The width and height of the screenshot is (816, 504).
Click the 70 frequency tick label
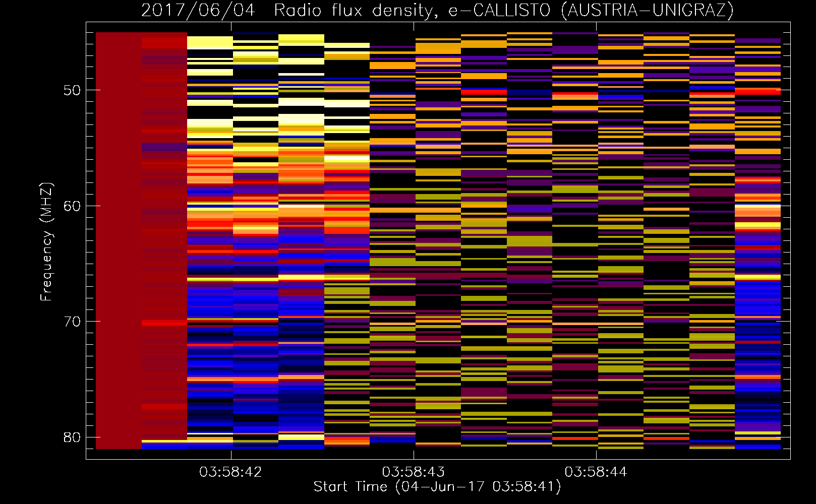coord(72,322)
